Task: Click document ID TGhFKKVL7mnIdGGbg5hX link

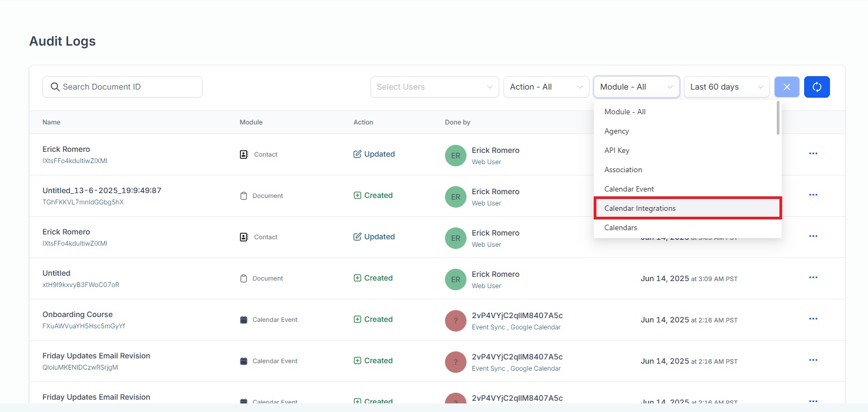Action: click(x=83, y=202)
